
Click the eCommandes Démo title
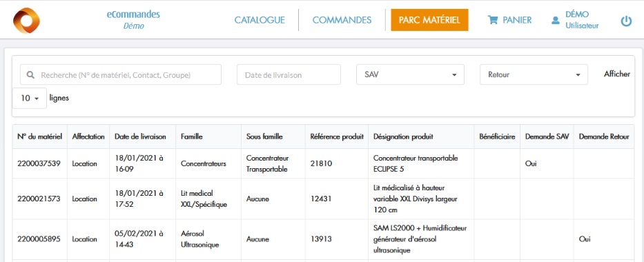(133, 20)
